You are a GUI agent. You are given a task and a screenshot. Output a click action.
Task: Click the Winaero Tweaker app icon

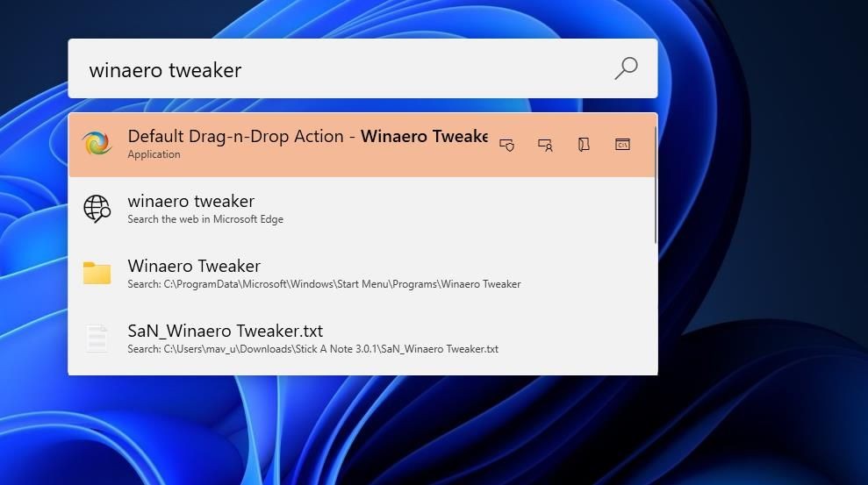(97, 144)
